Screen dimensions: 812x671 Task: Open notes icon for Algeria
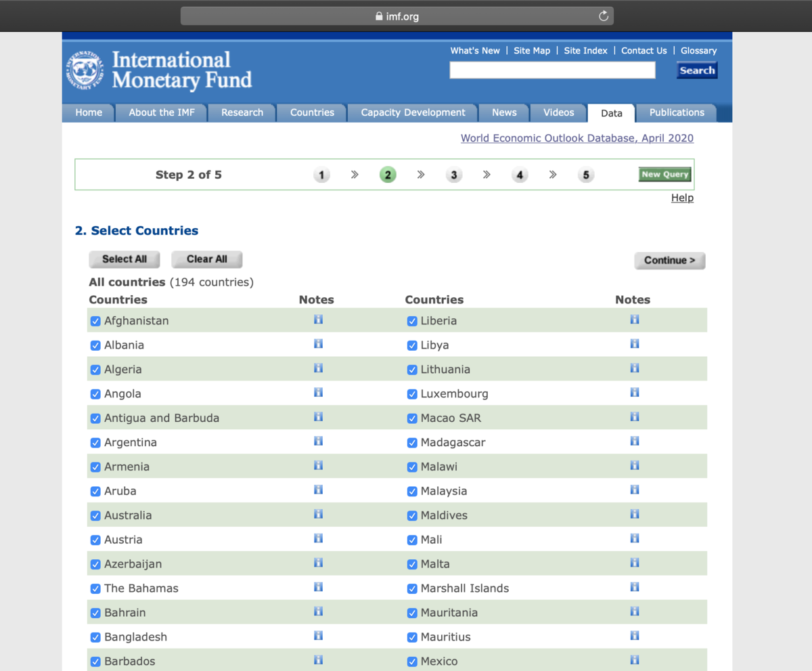[318, 368]
